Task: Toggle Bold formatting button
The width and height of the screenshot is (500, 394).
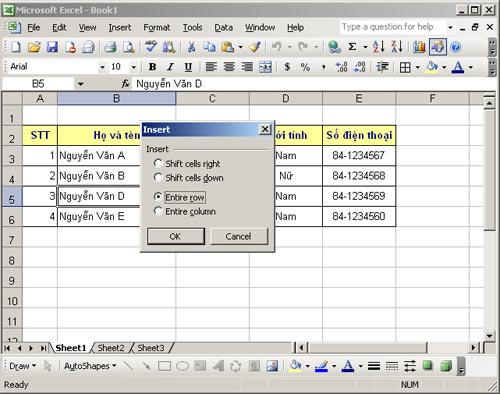Action: pyautogui.click(x=152, y=67)
